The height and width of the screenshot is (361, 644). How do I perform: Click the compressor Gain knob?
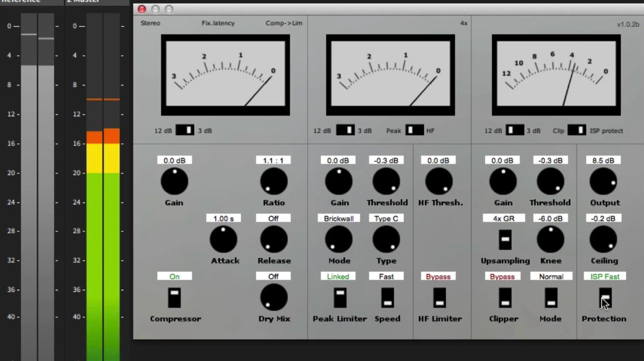point(174,181)
